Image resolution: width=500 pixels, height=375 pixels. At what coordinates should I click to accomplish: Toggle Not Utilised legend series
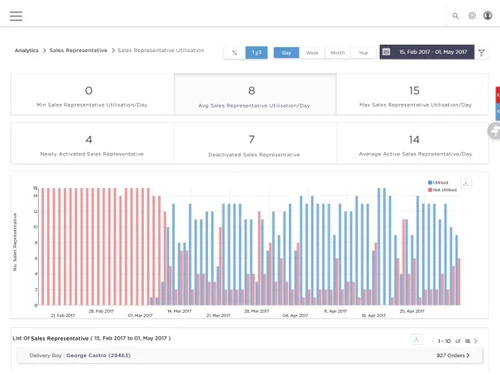pyautogui.click(x=442, y=190)
